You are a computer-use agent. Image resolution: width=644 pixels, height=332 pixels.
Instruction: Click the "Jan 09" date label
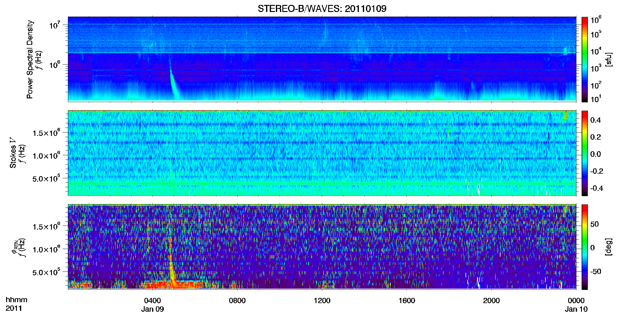(x=152, y=309)
